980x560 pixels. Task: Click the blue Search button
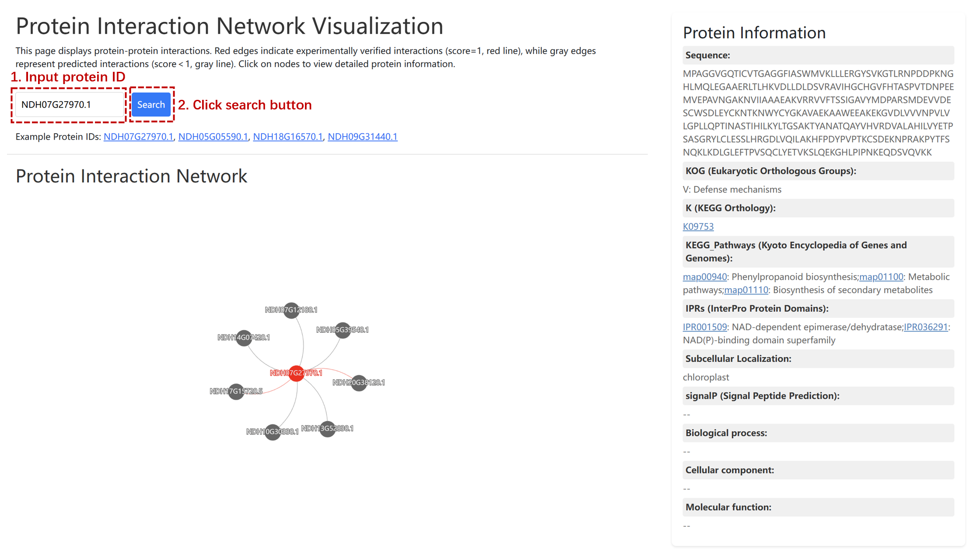coord(151,105)
